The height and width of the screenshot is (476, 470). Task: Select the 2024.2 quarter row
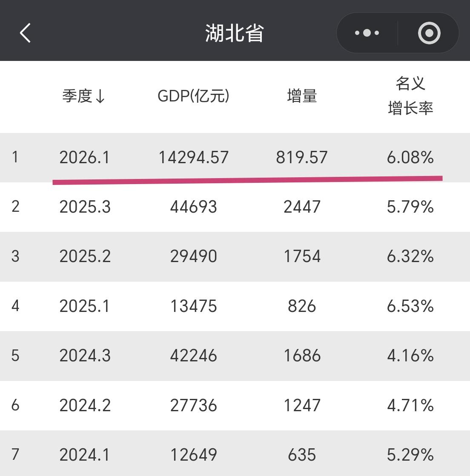coord(235,406)
